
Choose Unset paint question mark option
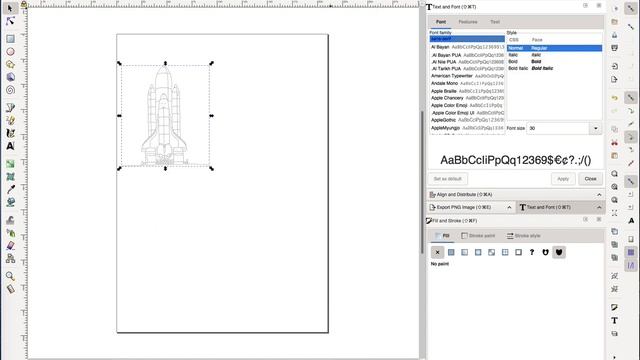tap(532, 252)
